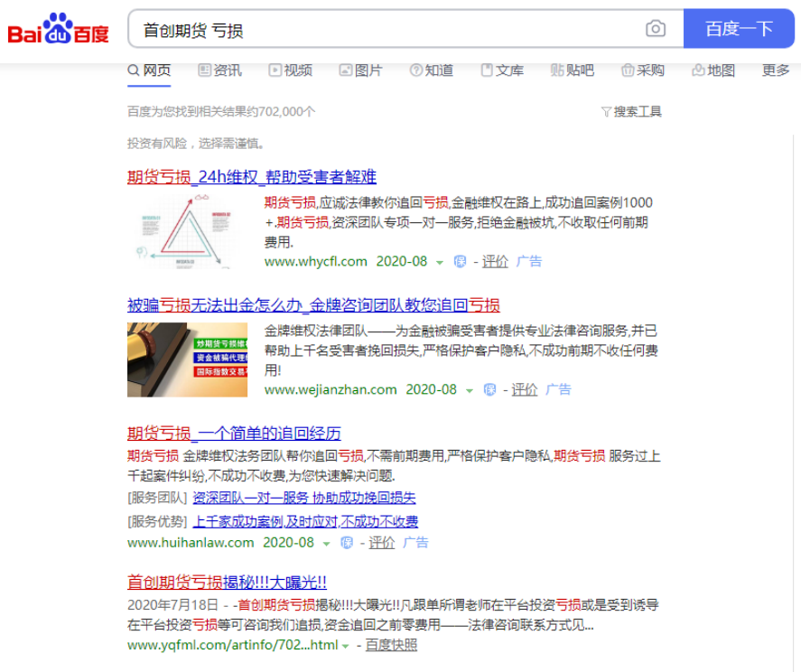Image resolution: width=801 pixels, height=672 pixels.
Task: Open 百度快照 cached page link
Action: [391, 645]
